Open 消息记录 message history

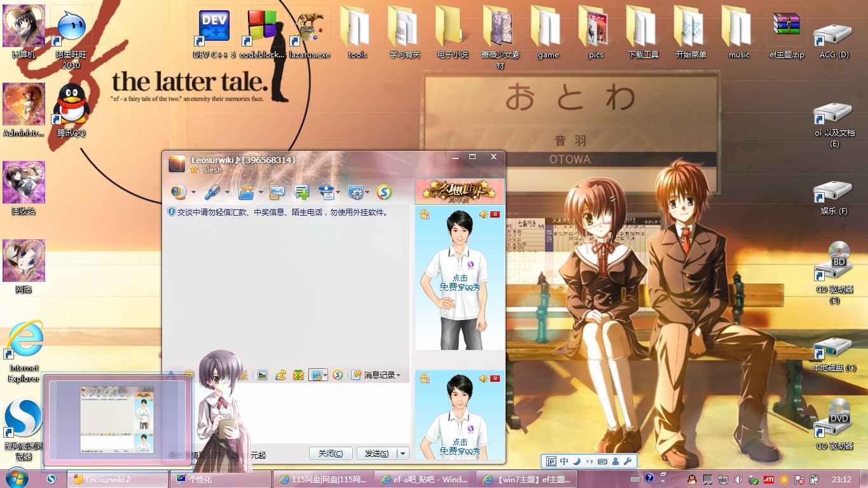pyautogui.click(x=375, y=375)
